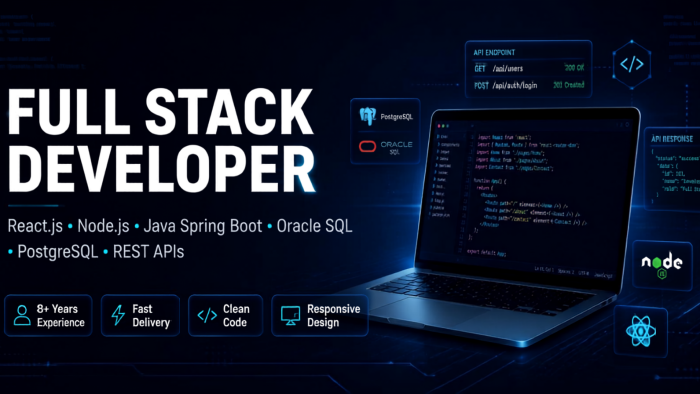
Task: Click the code brackets icon in Clean Code
Action: click(207, 315)
